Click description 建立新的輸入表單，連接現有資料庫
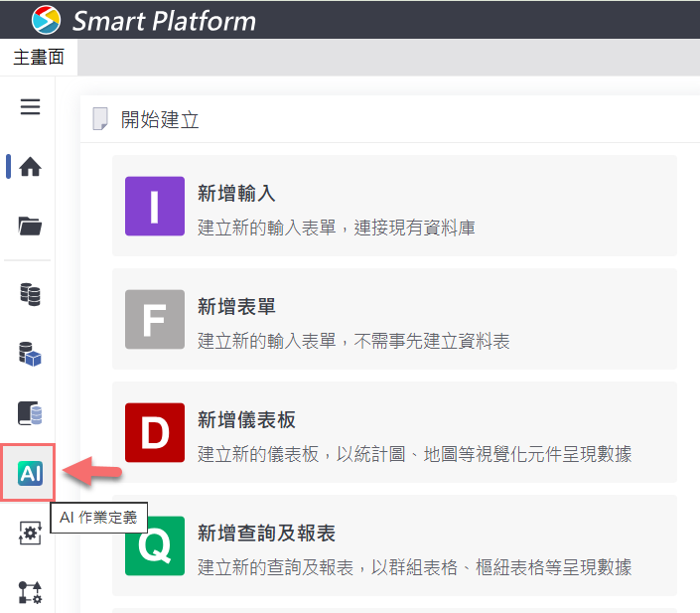This screenshot has height=613, width=700. pyautogui.click(x=337, y=228)
